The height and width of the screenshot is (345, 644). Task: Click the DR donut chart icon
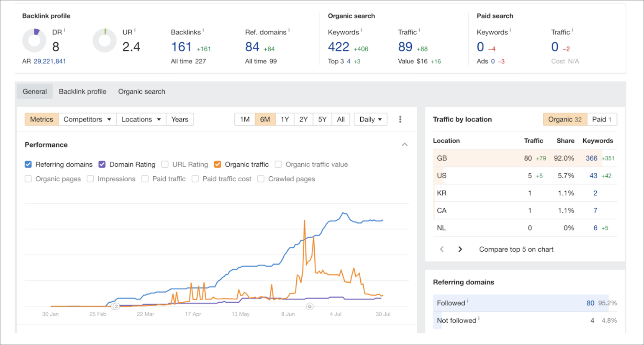point(34,41)
